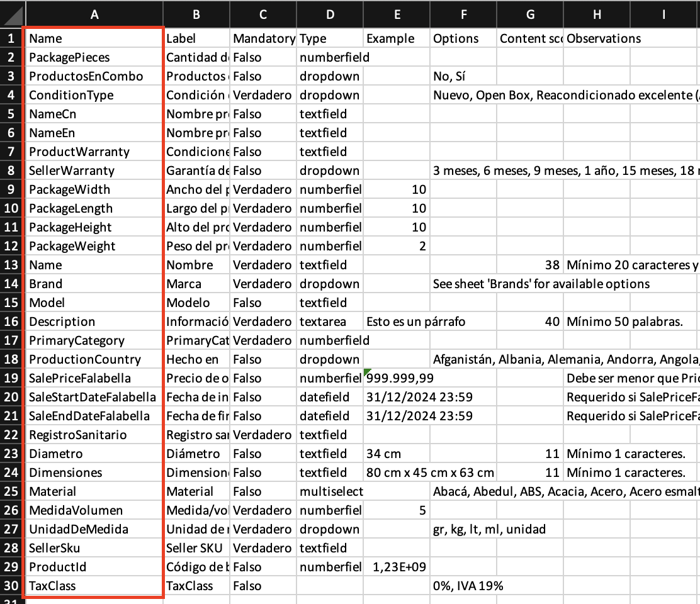Click cell with 'gr, kg, lt, ml, unidad'
The image size is (700, 604).
[463, 529]
